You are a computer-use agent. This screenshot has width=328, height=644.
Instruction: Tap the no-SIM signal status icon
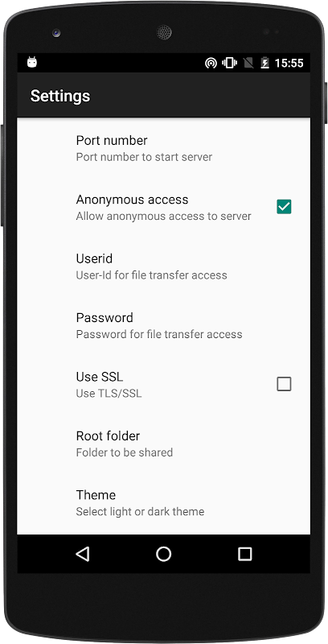click(x=248, y=63)
